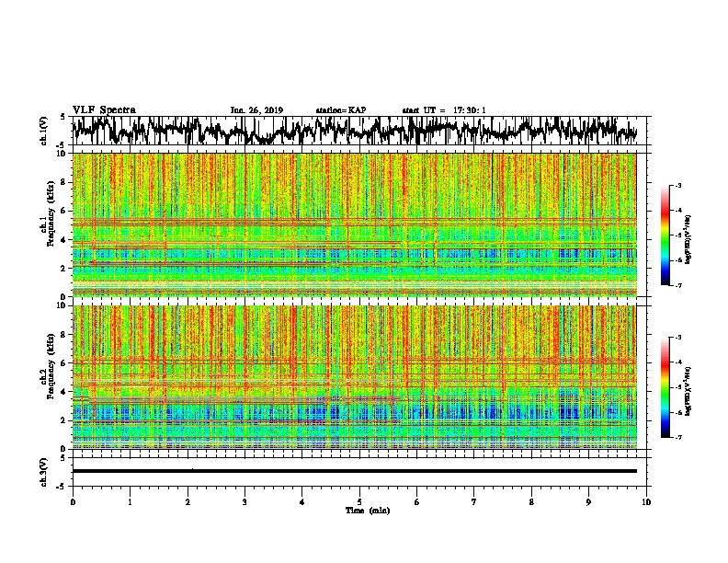Screen dimensions: 728x563
Task: Select the date text "Jan. 26, 2019"
Action: point(256,110)
